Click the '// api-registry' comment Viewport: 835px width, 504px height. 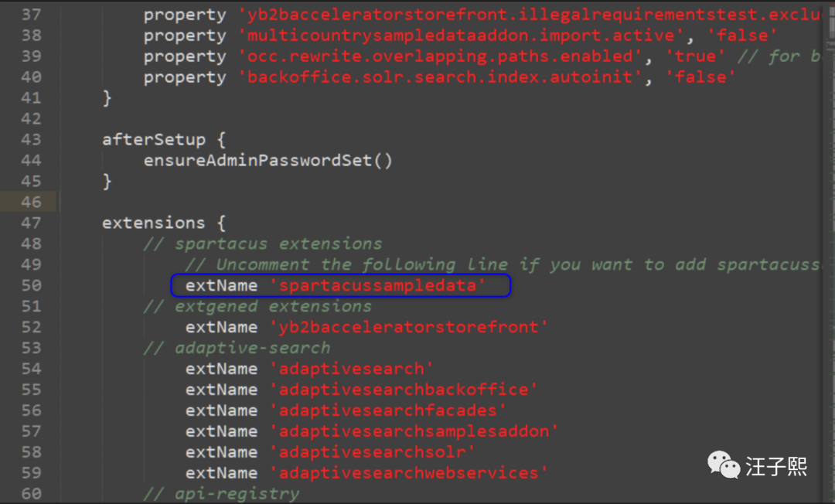pyautogui.click(x=221, y=494)
